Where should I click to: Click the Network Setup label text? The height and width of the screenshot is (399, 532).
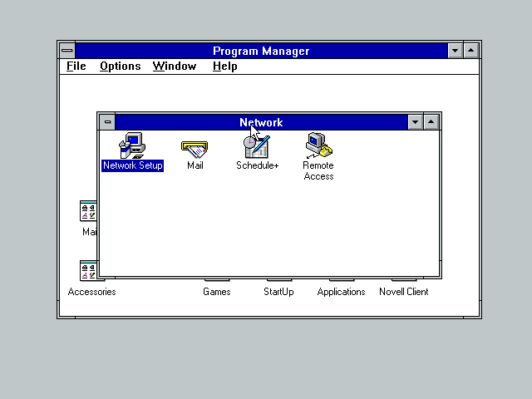[133, 165]
